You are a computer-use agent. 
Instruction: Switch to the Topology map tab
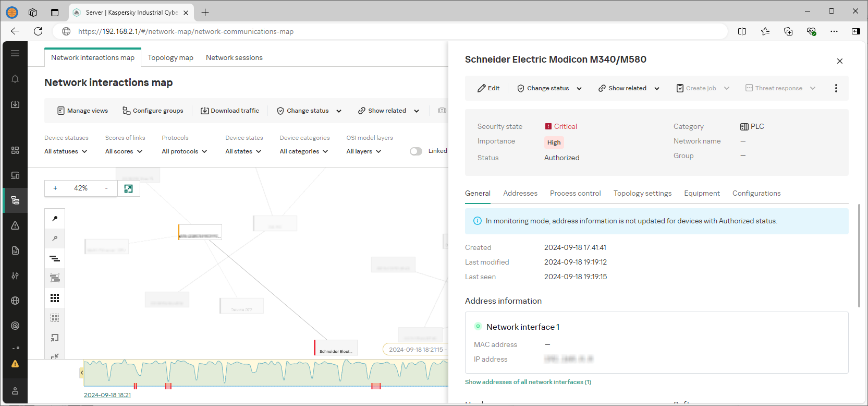tap(170, 57)
